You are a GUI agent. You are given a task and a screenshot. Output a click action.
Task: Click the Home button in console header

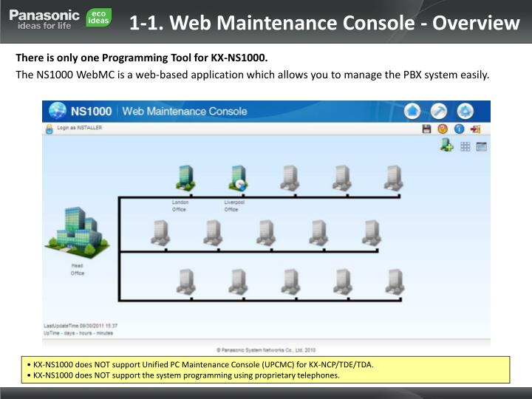[x=412, y=111]
